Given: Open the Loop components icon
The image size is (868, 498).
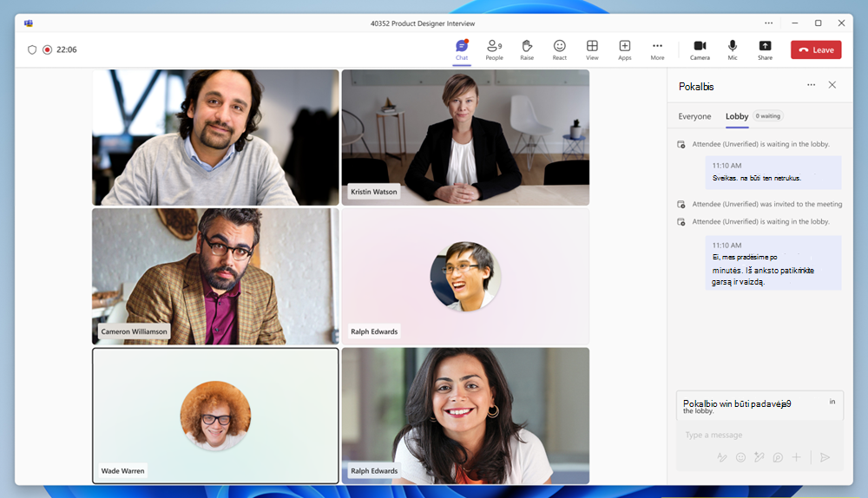Looking at the screenshot, I should point(778,457).
